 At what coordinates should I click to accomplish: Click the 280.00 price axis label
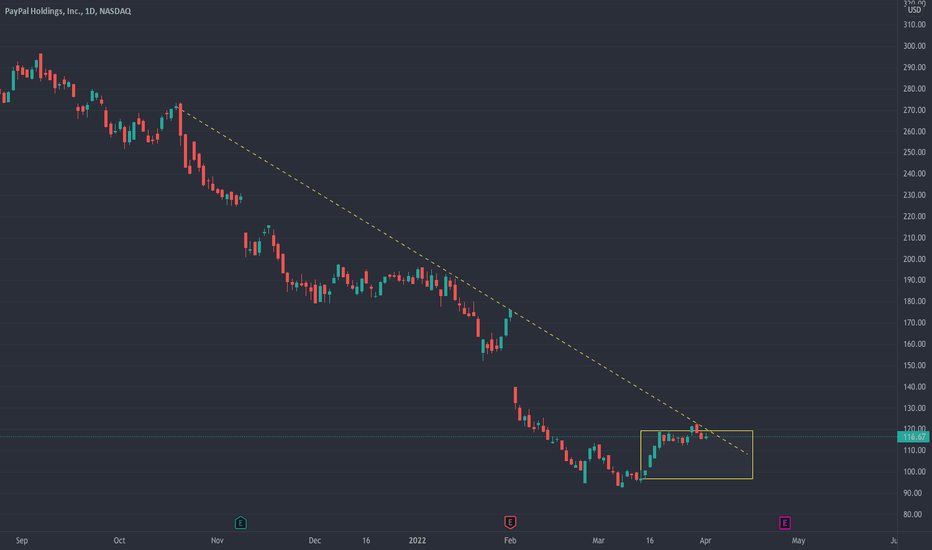click(914, 89)
